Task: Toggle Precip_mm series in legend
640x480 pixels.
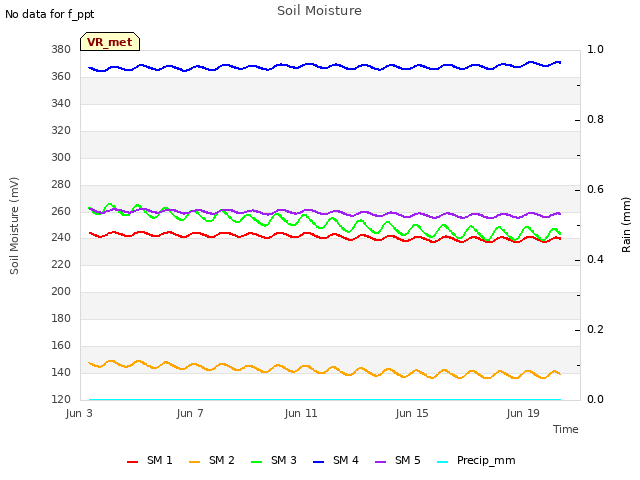Action: pos(476,460)
